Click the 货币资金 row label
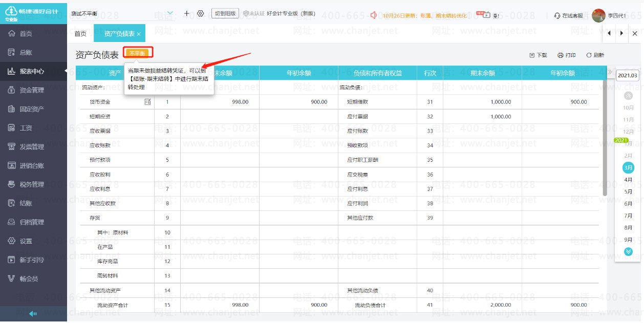Screen dimensions: 644x323 [x=100, y=102]
